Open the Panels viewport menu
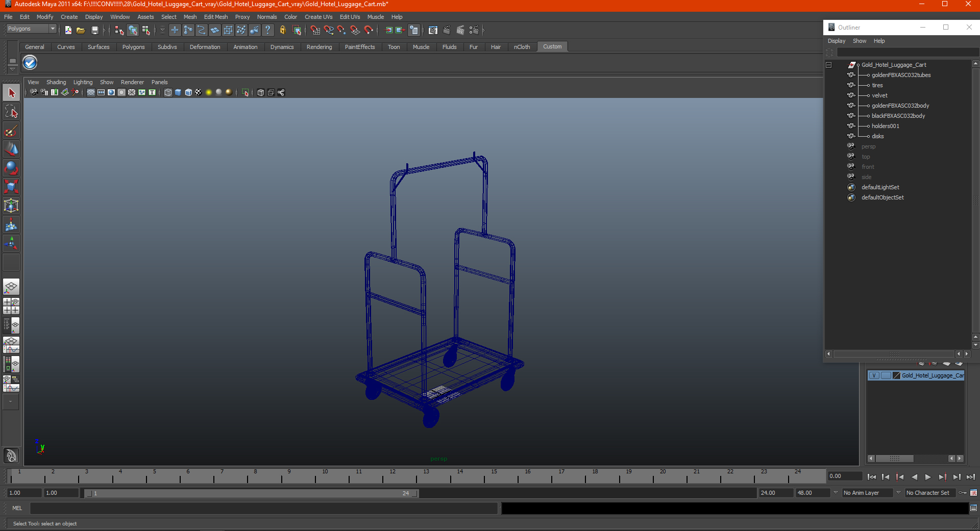This screenshot has height=531, width=980. (x=159, y=82)
